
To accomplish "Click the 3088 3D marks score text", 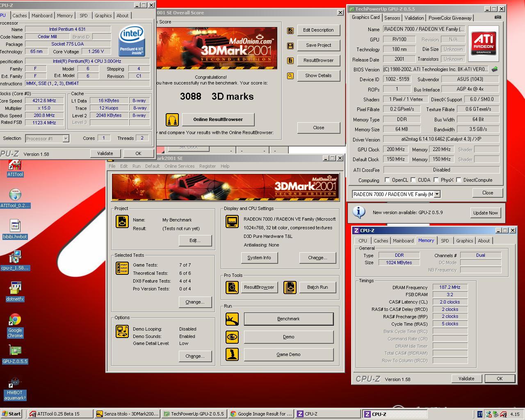I will click(217, 96).
